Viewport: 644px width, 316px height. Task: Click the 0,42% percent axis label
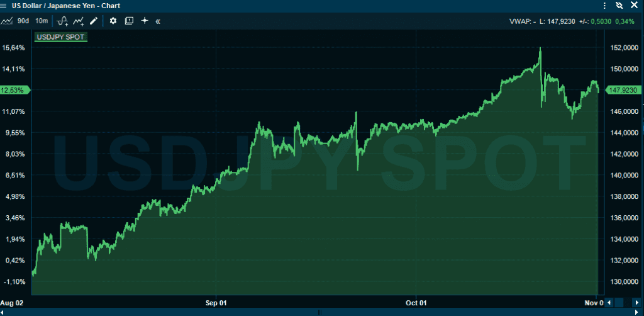tap(15, 261)
